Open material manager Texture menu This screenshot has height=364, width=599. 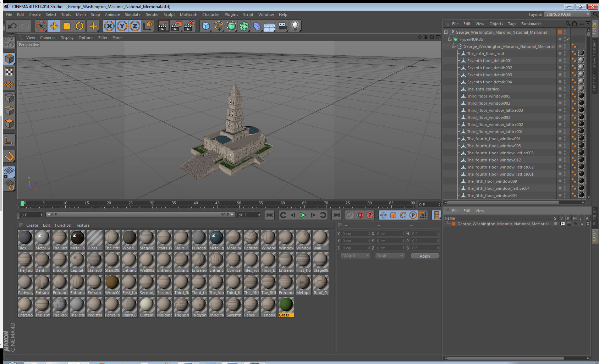point(83,225)
